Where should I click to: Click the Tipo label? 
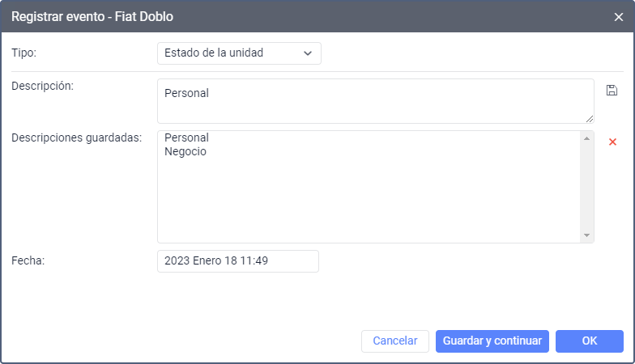tap(24, 53)
